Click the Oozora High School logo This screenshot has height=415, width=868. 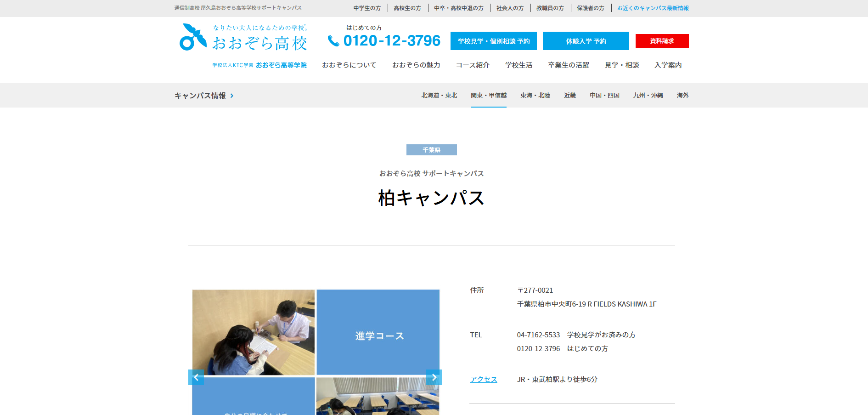coord(243,38)
